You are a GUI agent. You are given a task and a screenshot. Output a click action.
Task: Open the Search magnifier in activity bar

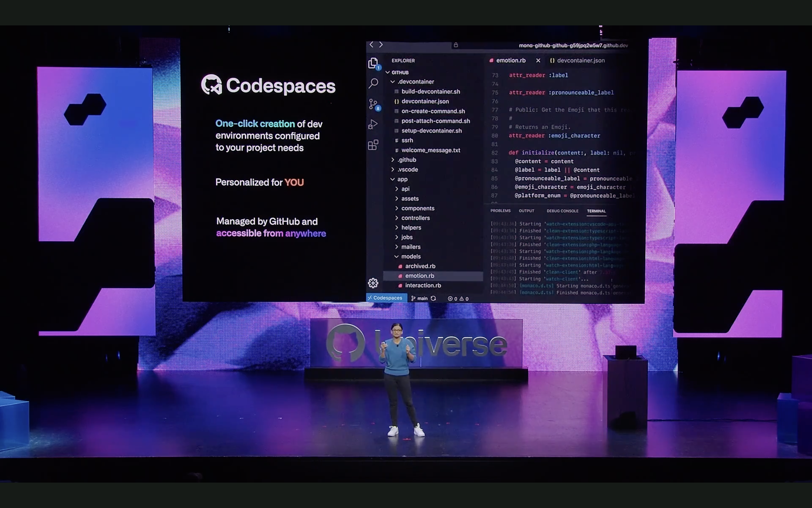[x=373, y=83]
